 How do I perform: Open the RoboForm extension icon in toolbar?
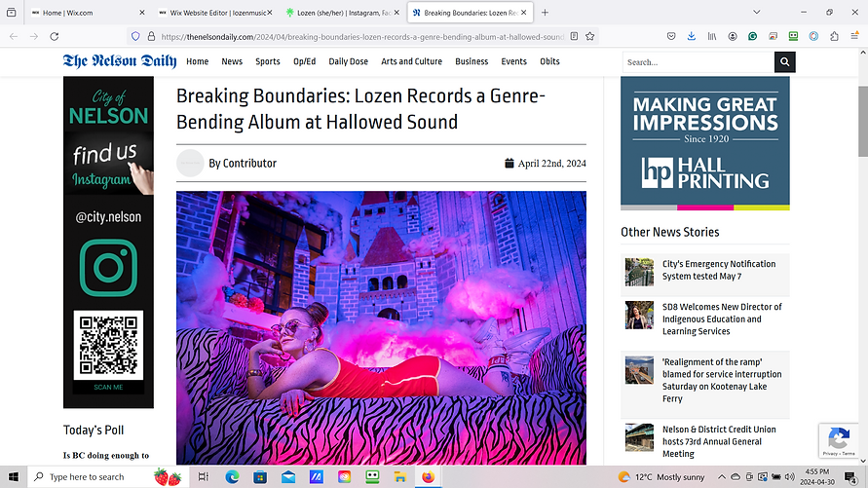[793, 36]
